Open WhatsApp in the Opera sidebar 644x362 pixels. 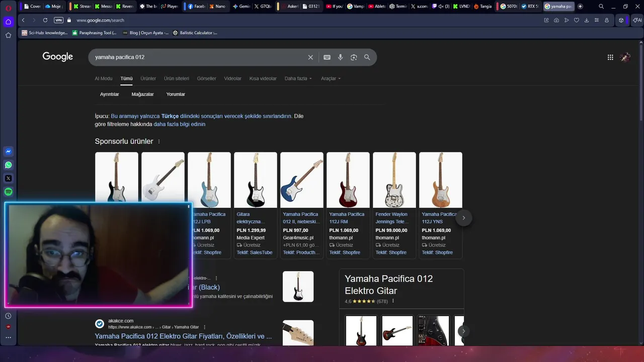point(8,165)
